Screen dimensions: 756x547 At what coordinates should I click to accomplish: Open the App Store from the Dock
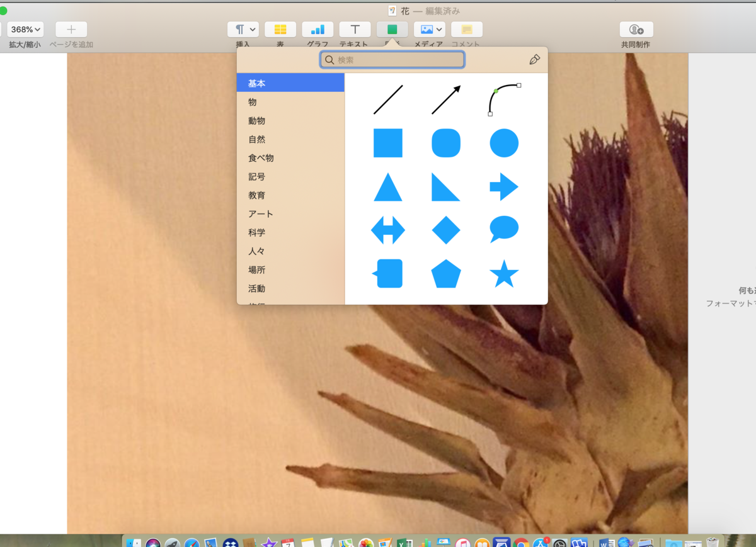coord(540,543)
